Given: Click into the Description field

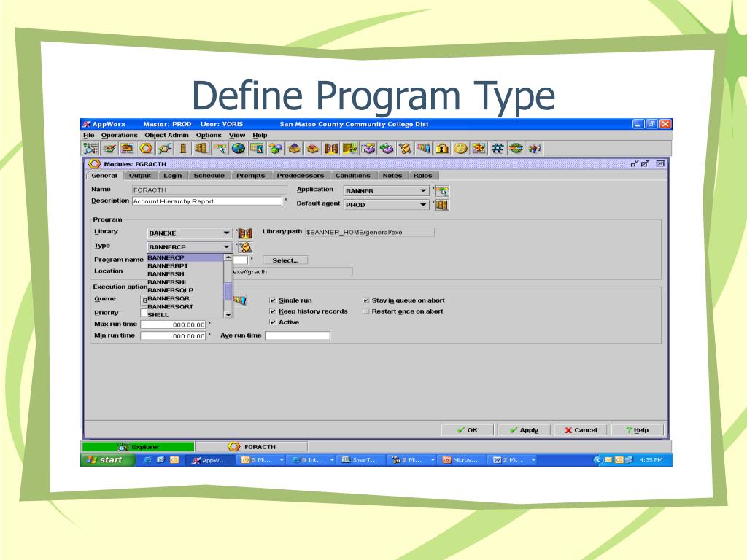Looking at the screenshot, I should 206,201.
